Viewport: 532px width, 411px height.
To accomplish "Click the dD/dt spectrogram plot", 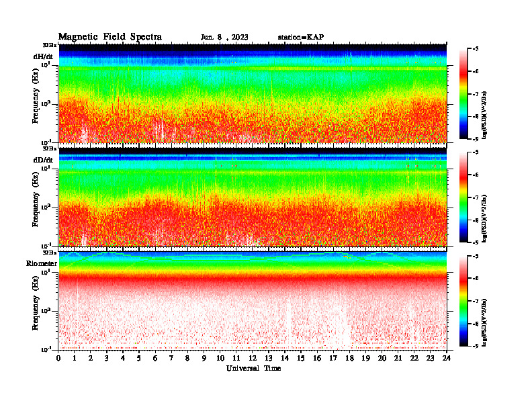I will coord(253,197).
